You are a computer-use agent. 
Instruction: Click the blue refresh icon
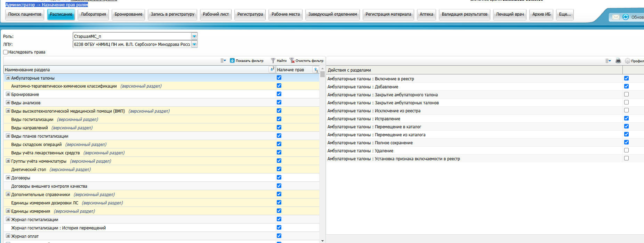(626, 17)
